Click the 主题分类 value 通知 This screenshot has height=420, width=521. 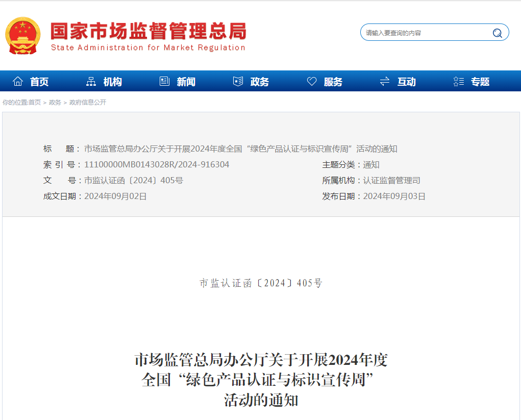point(371,164)
